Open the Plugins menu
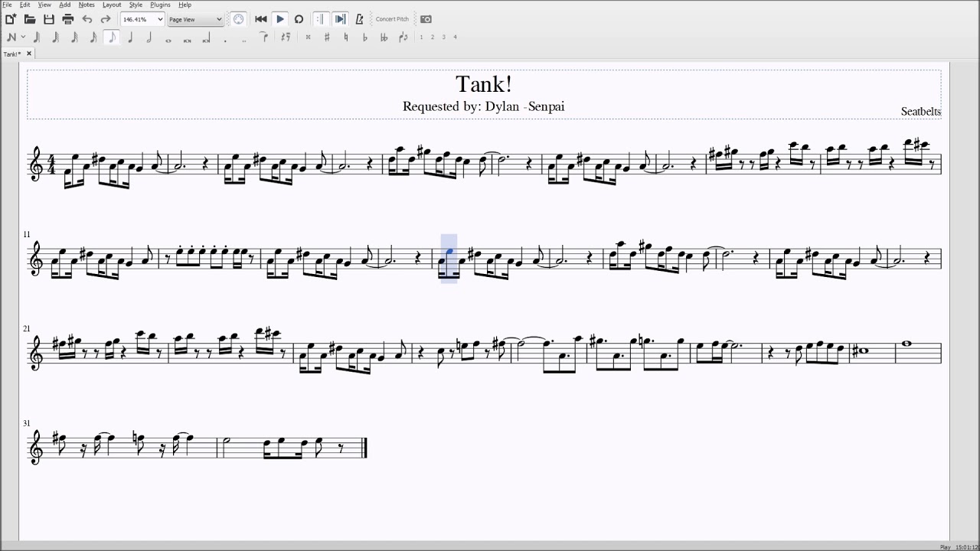Screen dimensions: 980x551 click(x=160, y=5)
